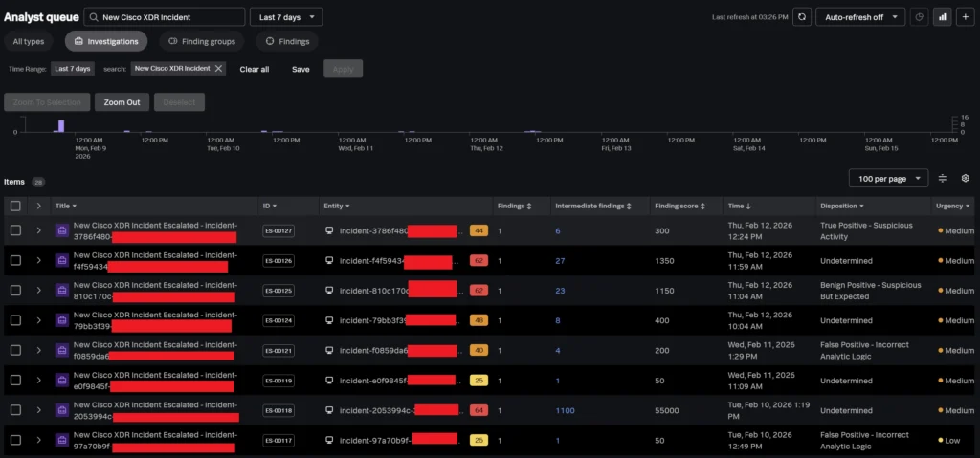Open the 100 per page dropdown
The width and height of the screenshot is (980, 458).
point(888,178)
